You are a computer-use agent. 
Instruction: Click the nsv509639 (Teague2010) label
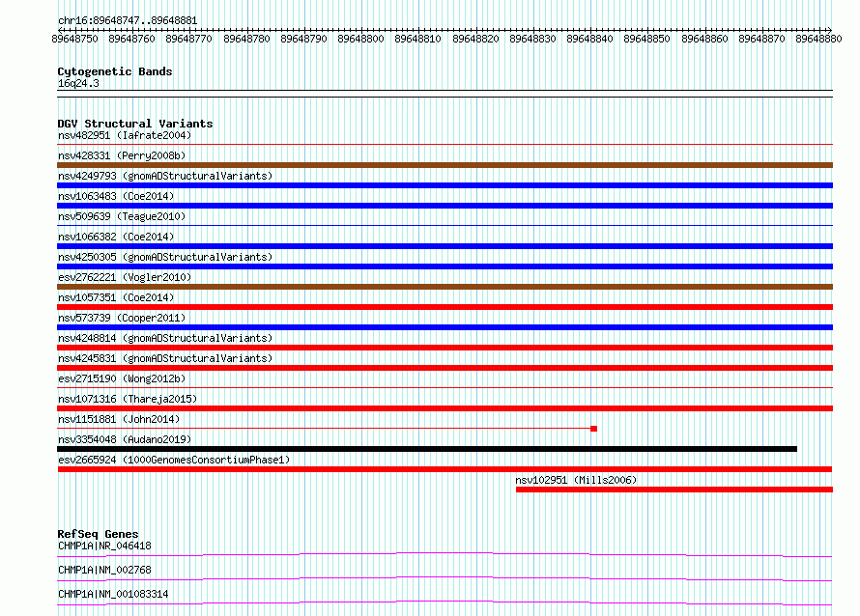tap(122, 216)
